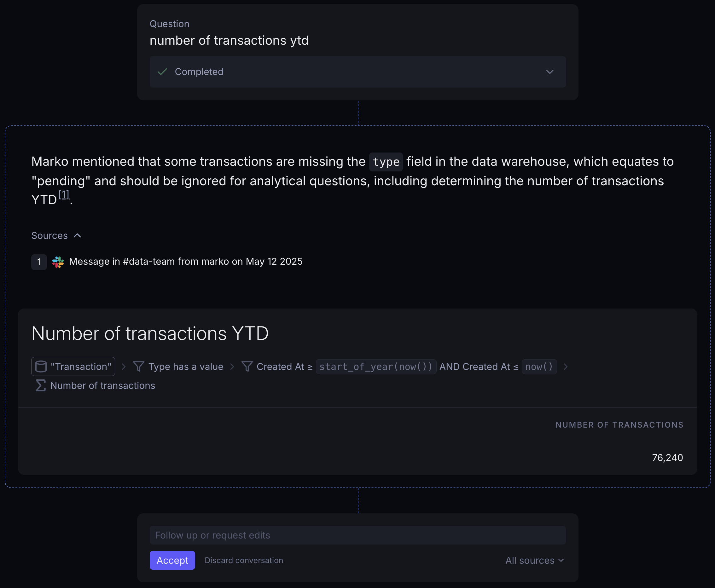Open Slack message from marko source
Screen dimensions: 715x588
coord(186,262)
